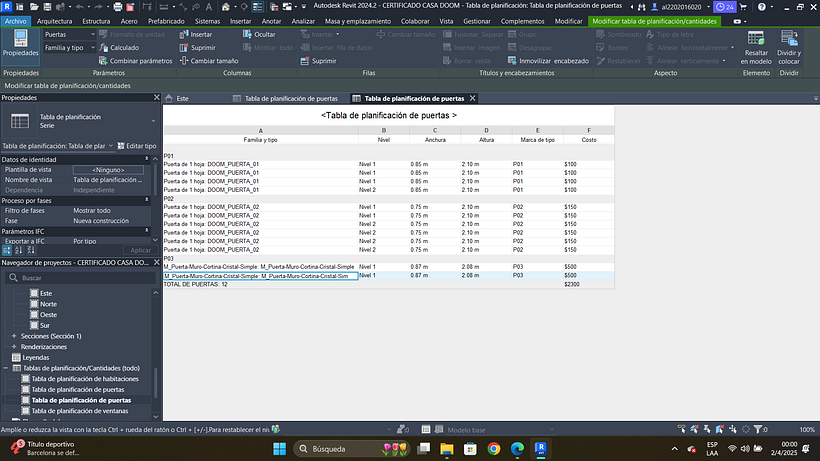Screen dimensions: 820x461
Task: Select Cambiar tamaño column tool
Action: pos(209,61)
